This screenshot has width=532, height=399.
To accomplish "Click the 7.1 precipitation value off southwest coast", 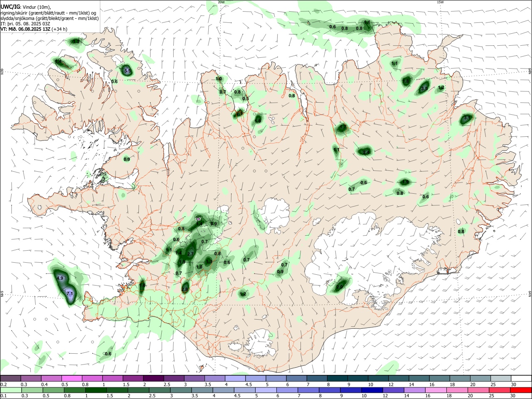I will pos(70,294).
